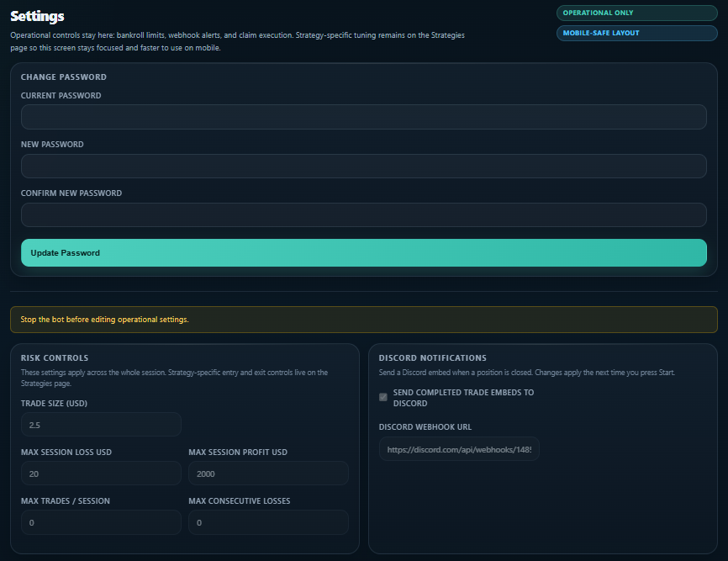Focus the Max Trades / Session field
The width and height of the screenshot is (728, 561).
coord(101,521)
